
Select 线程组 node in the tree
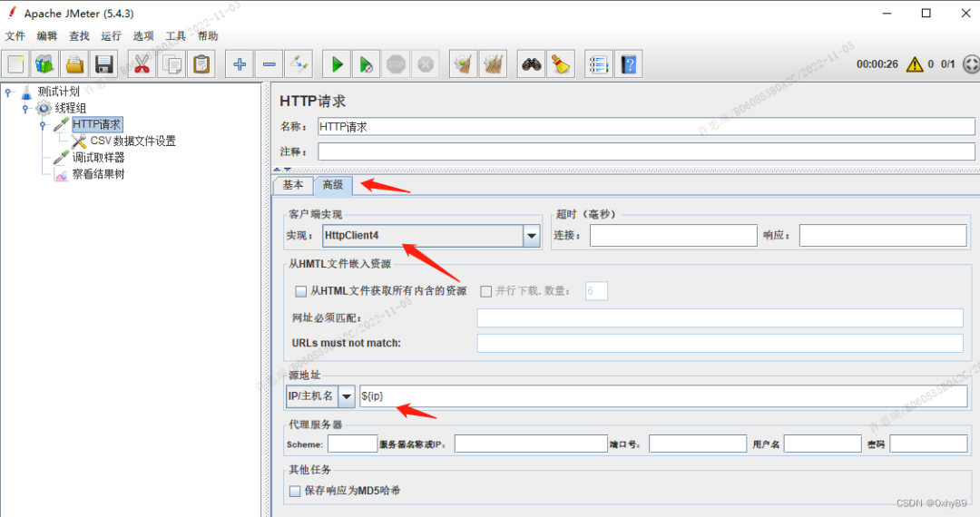[71, 108]
